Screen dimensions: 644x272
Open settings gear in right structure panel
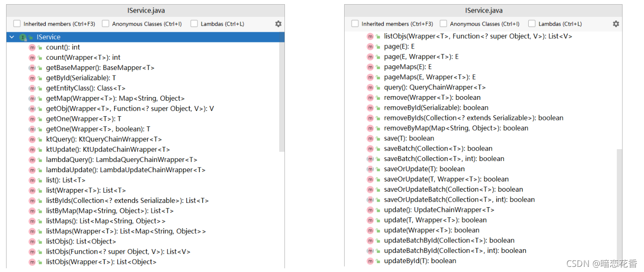coord(616,24)
